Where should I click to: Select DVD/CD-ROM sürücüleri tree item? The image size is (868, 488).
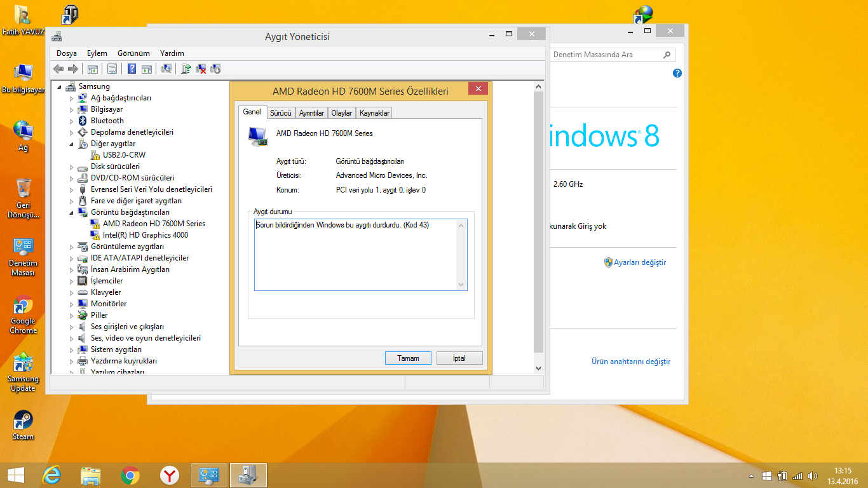132,178
